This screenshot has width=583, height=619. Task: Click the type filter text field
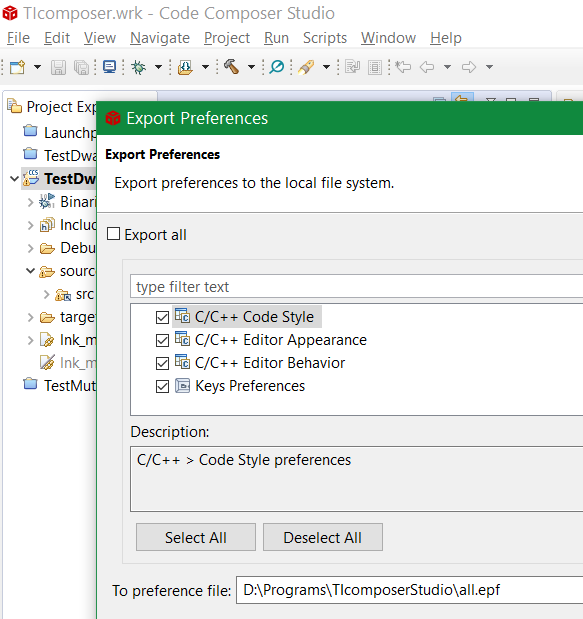click(356, 287)
